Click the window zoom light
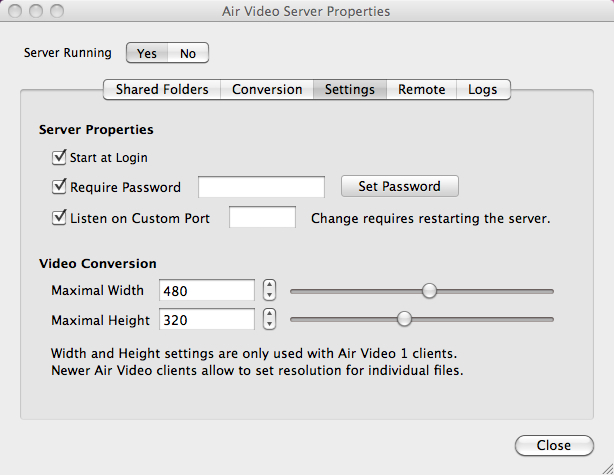The image size is (614, 475). (x=57, y=11)
